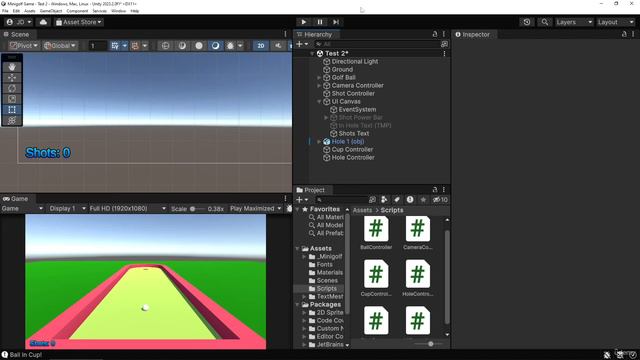Lock the Hierarchy panel
Image resolution: width=640 pixels, height=360 pixels.
(x=435, y=34)
